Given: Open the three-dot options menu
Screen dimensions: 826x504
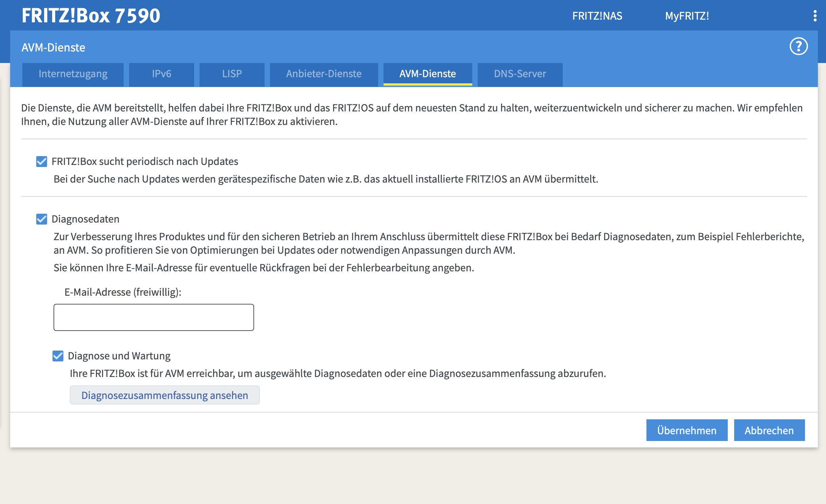Looking at the screenshot, I should 815,16.
